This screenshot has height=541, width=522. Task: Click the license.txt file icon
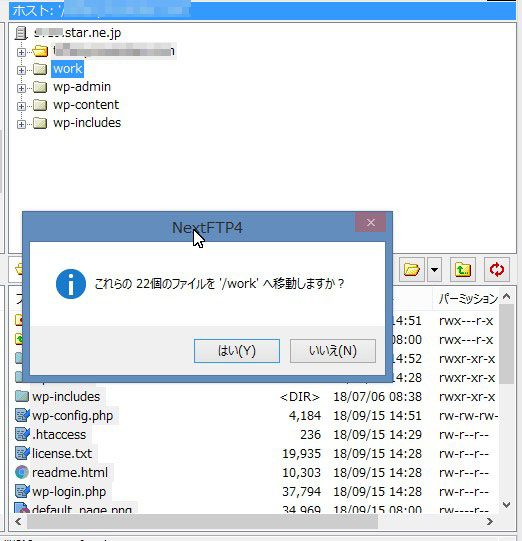(x=22, y=453)
